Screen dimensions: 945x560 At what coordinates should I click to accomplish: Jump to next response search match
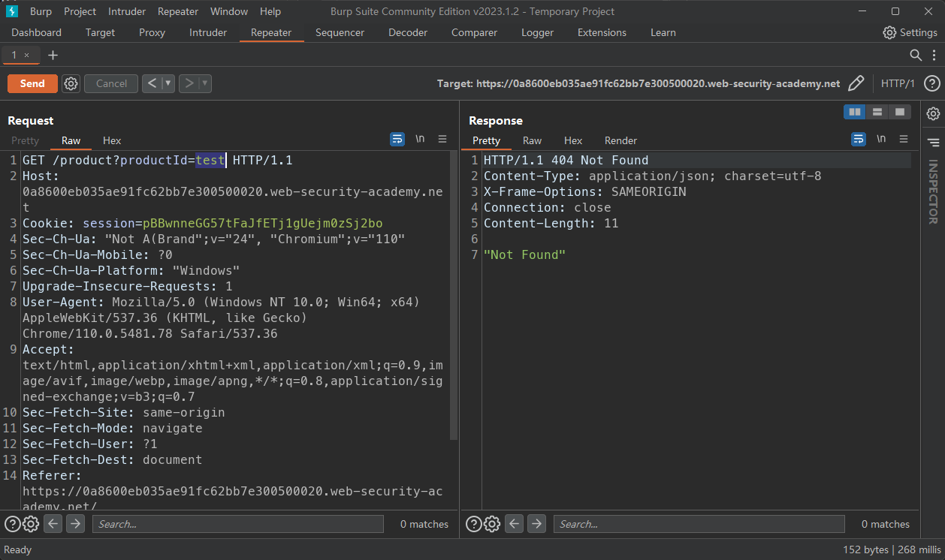tap(536, 524)
